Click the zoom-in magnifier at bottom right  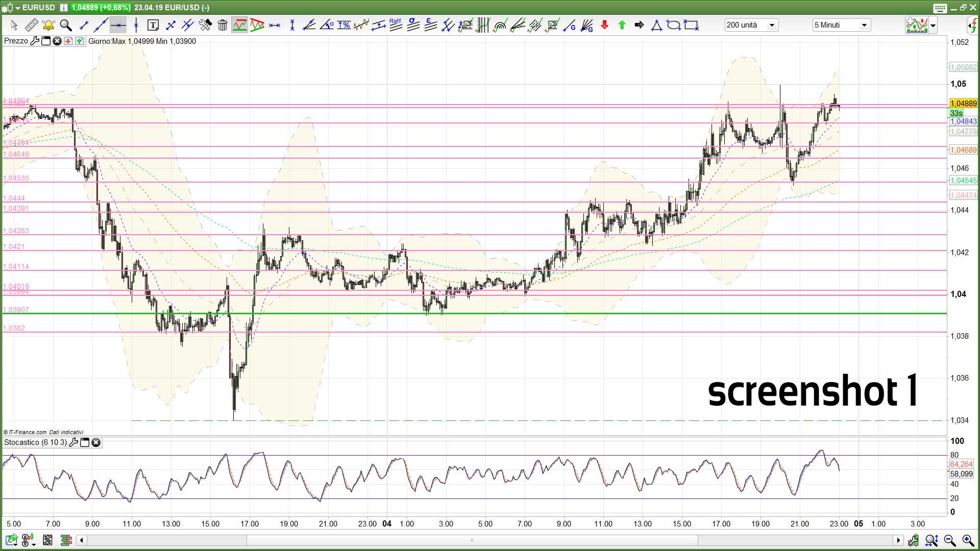[968, 540]
